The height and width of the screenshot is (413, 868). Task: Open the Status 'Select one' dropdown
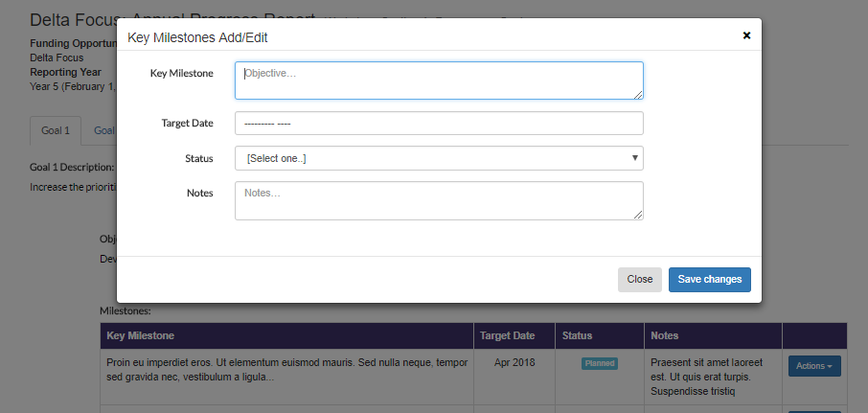[x=438, y=158]
